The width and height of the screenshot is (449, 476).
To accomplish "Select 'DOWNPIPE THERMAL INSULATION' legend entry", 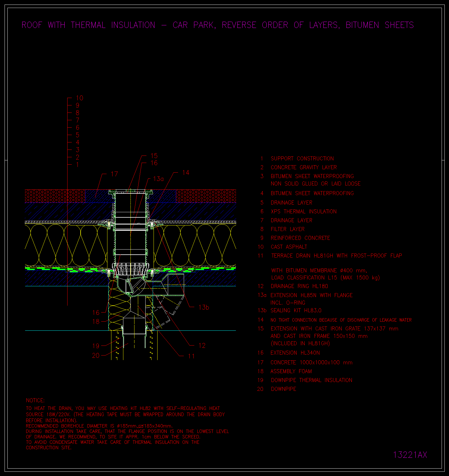I will 312,380.
